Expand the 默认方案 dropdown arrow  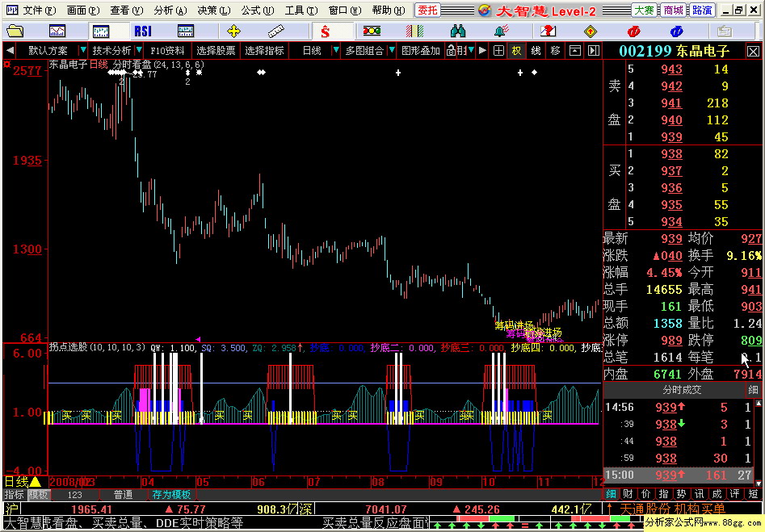[83, 50]
